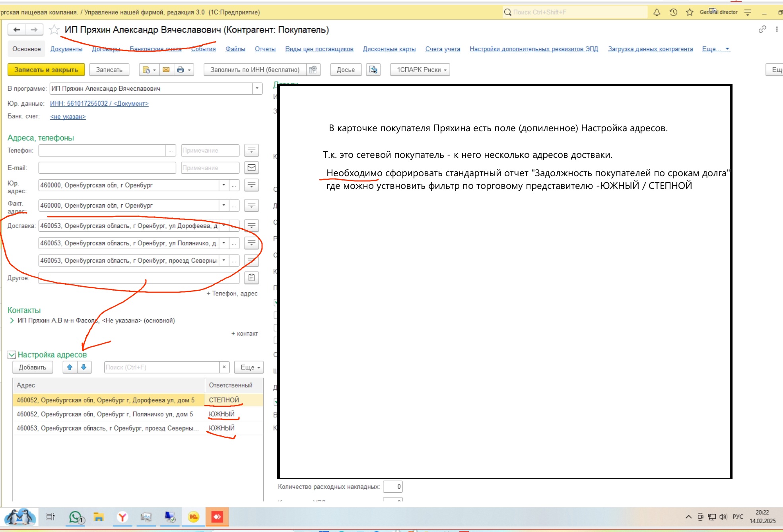
Task: Open dropdown of В программе name field
Action: point(257,88)
